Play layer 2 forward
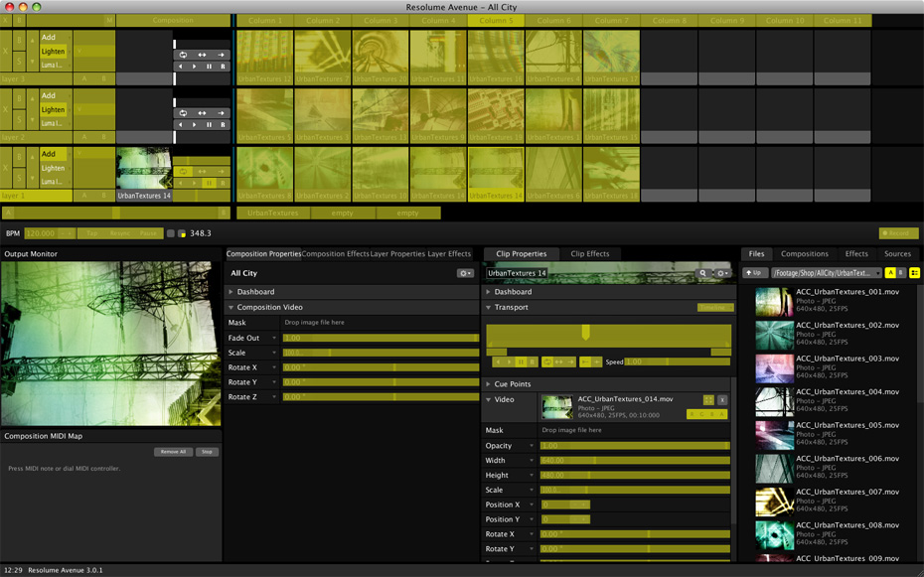This screenshot has height=577, width=924. point(195,125)
